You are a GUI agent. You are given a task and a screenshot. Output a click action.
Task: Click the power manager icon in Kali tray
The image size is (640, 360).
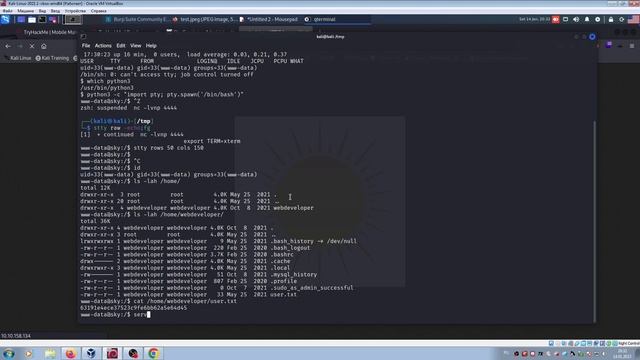(598, 19)
